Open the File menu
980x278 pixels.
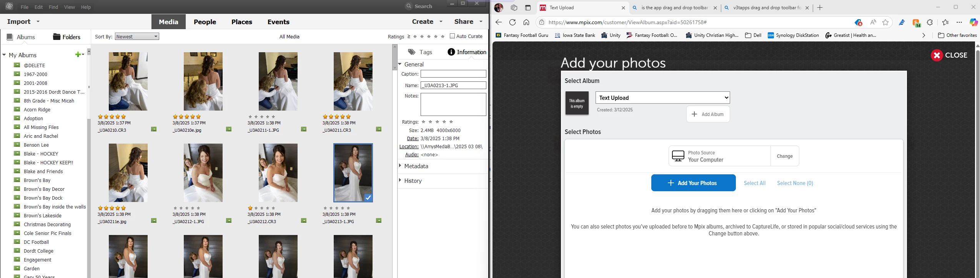[24, 7]
